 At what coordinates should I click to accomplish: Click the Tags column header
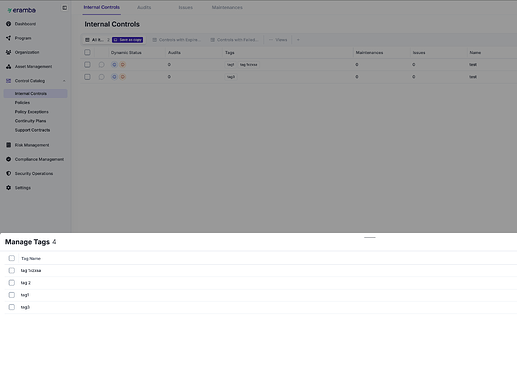click(x=230, y=53)
